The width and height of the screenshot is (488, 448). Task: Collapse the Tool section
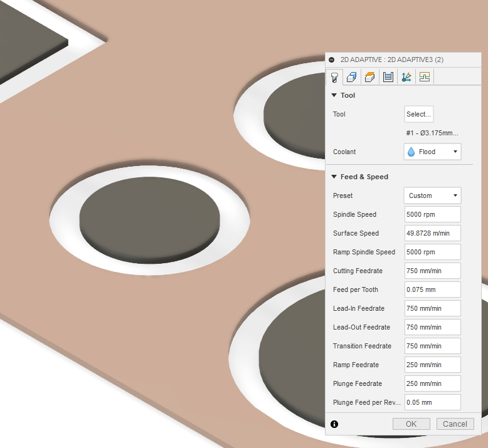334,95
